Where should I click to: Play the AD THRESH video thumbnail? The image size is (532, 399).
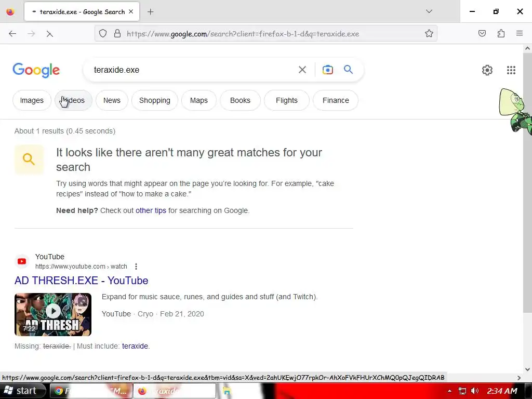[x=53, y=314]
